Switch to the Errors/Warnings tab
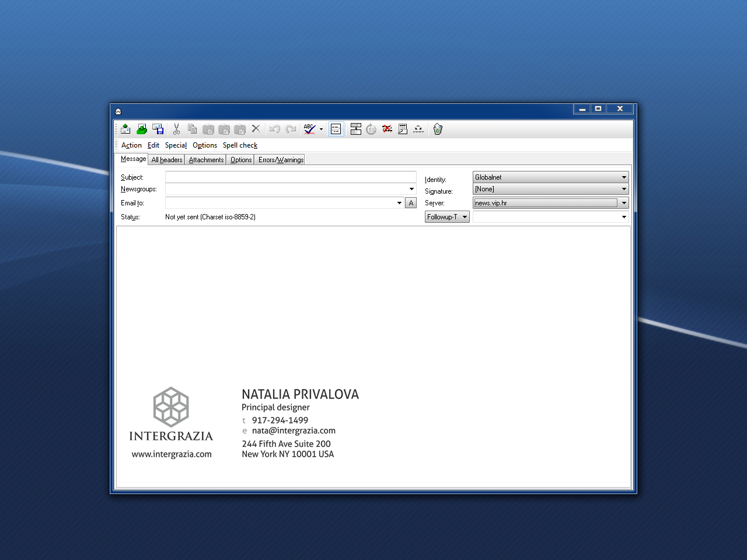 pyautogui.click(x=281, y=160)
